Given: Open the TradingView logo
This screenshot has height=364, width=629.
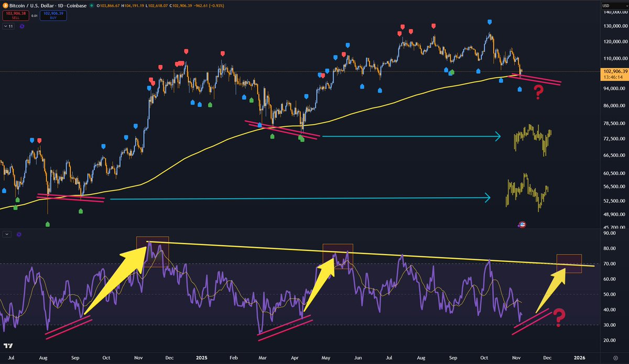Looking at the screenshot, I should coord(8,347).
